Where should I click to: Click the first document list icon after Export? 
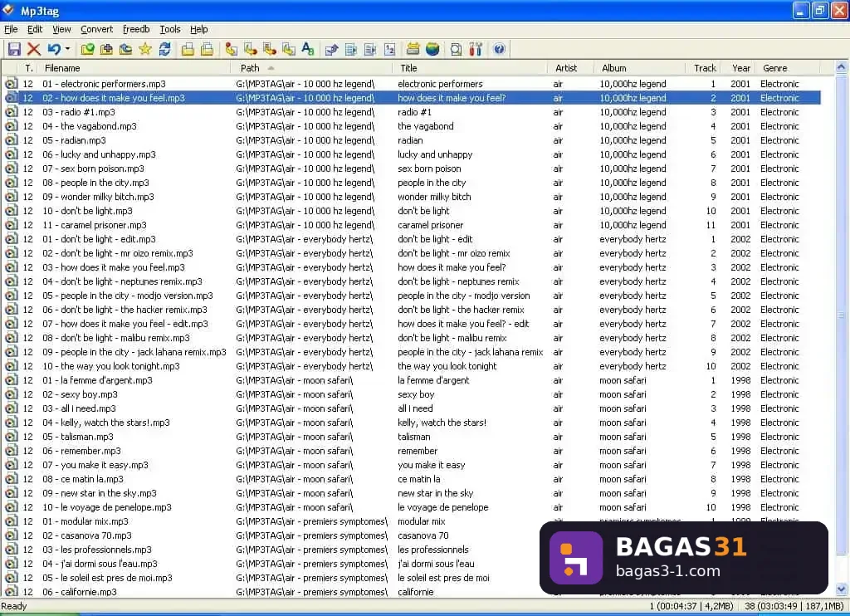coord(351,49)
